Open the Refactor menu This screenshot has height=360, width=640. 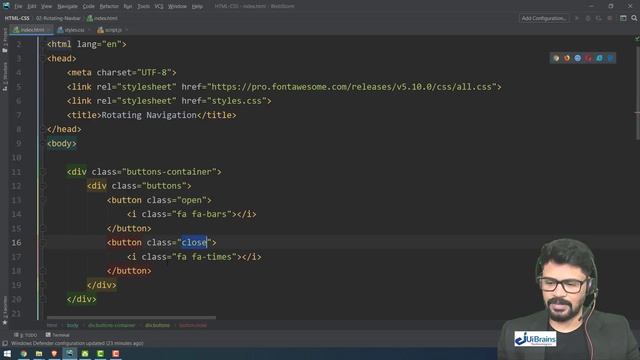tap(109, 7)
